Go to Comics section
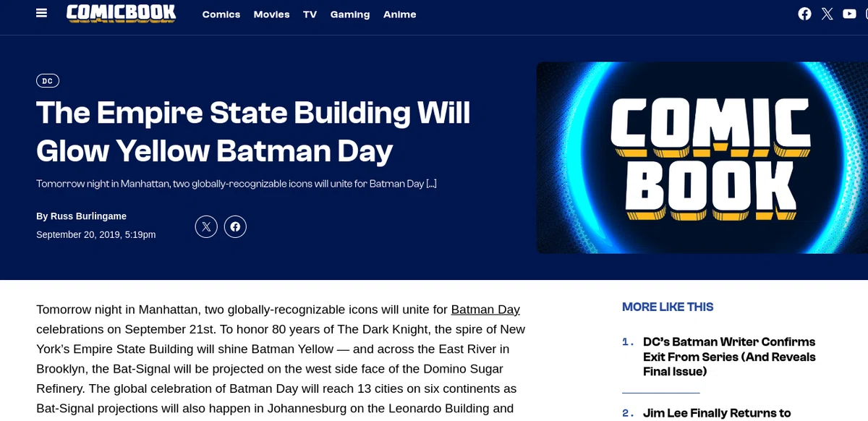 (221, 14)
